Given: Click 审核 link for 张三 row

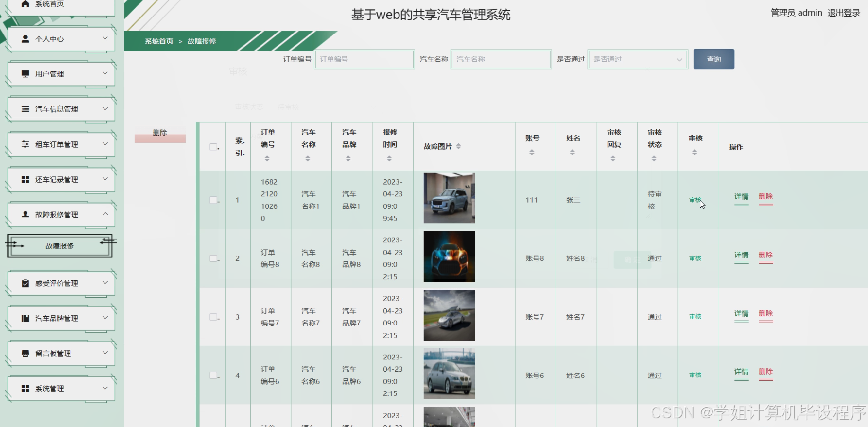Looking at the screenshot, I should pyautogui.click(x=695, y=200).
